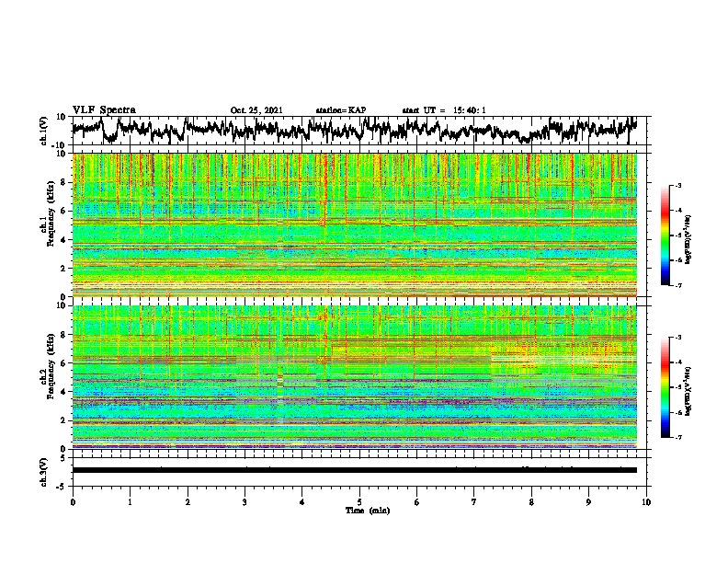Click the "2" kHz tick on ch.2 spectrogram axis

(63, 420)
